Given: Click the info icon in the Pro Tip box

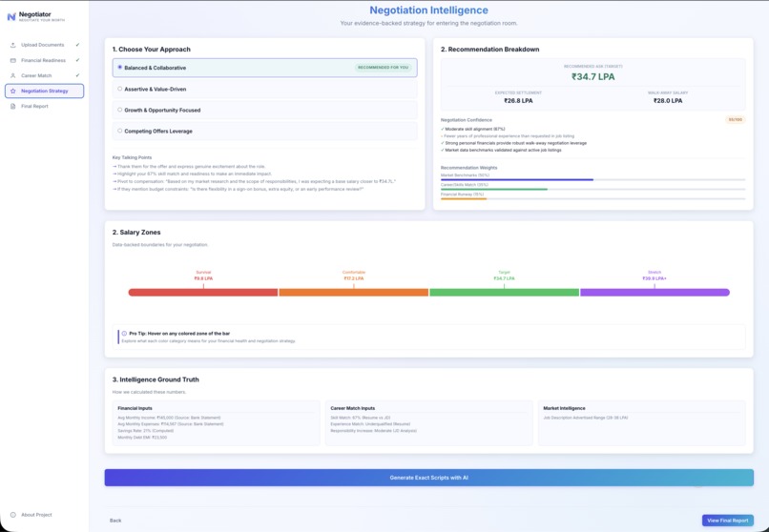Looking at the screenshot, I should 124,333.
